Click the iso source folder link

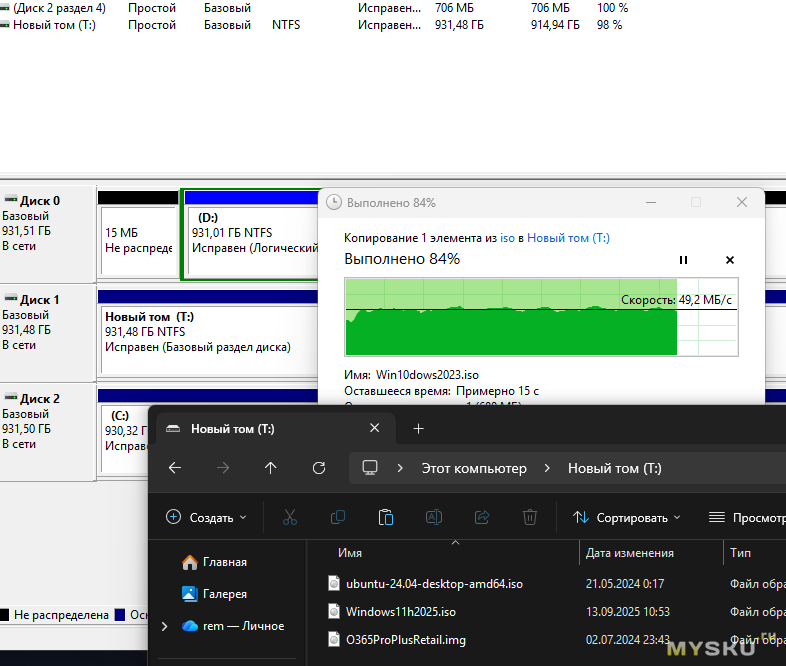tap(507, 238)
